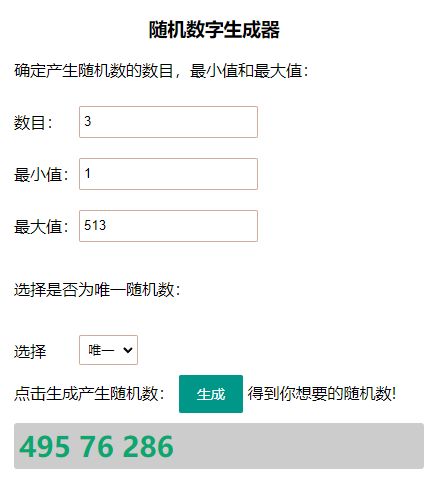Click the generated number 76
This screenshot has height=477, width=431.
tap(97, 446)
